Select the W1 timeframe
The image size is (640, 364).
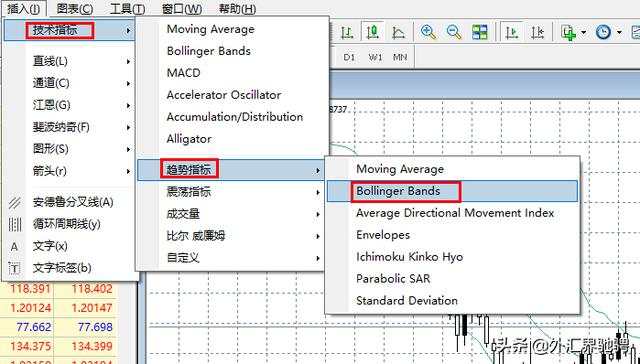tap(375, 57)
